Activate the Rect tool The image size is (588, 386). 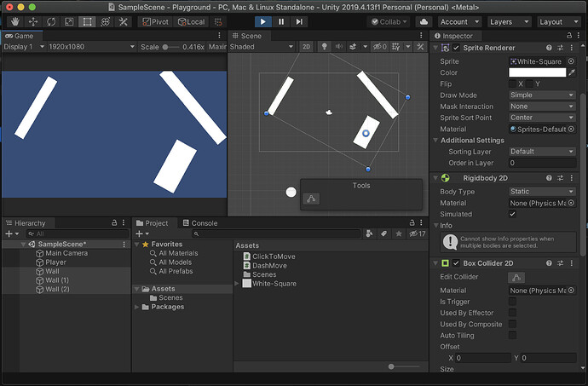pos(87,21)
